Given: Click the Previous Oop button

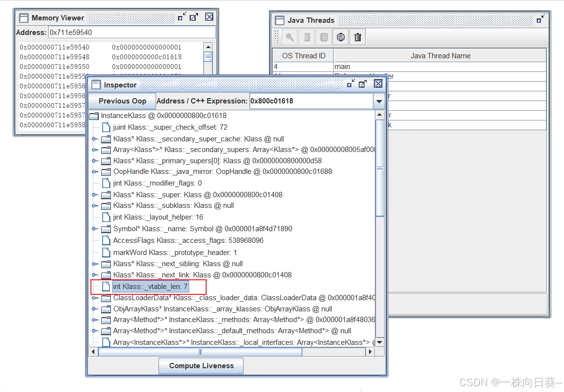Looking at the screenshot, I should pyautogui.click(x=123, y=101).
